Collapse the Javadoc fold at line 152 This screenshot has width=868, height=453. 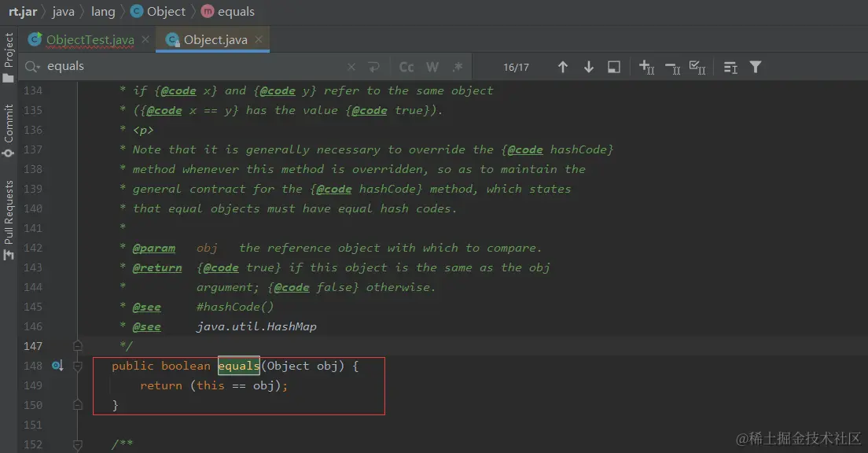(x=78, y=444)
